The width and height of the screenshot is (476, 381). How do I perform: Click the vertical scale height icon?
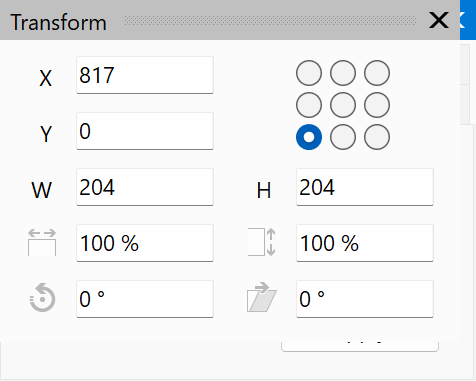point(262,242)
